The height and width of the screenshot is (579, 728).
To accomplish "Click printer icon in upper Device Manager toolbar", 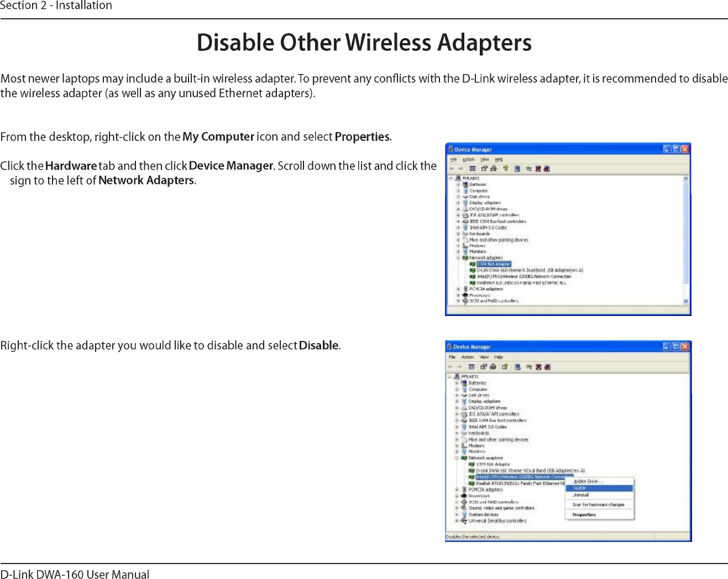I will point(494,169).
